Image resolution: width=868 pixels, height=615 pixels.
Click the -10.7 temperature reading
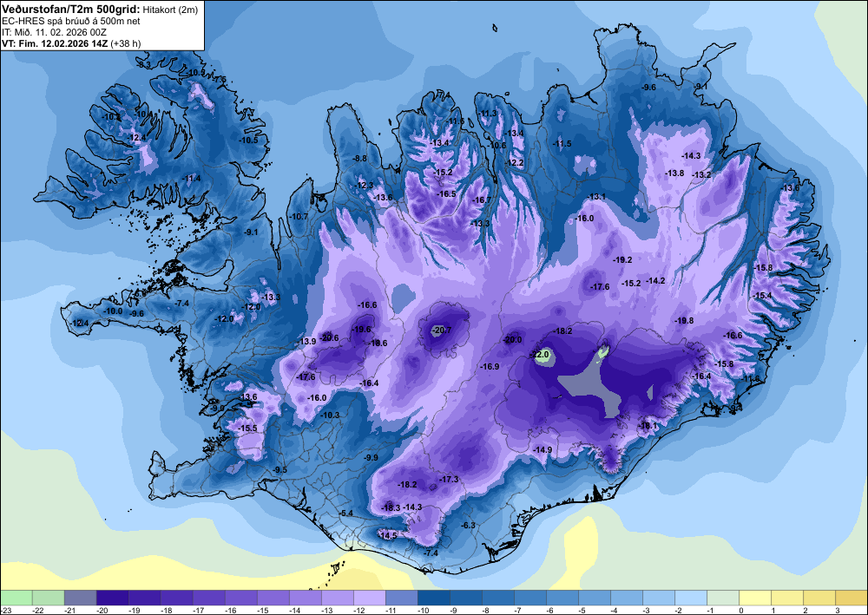pos(299,217)
